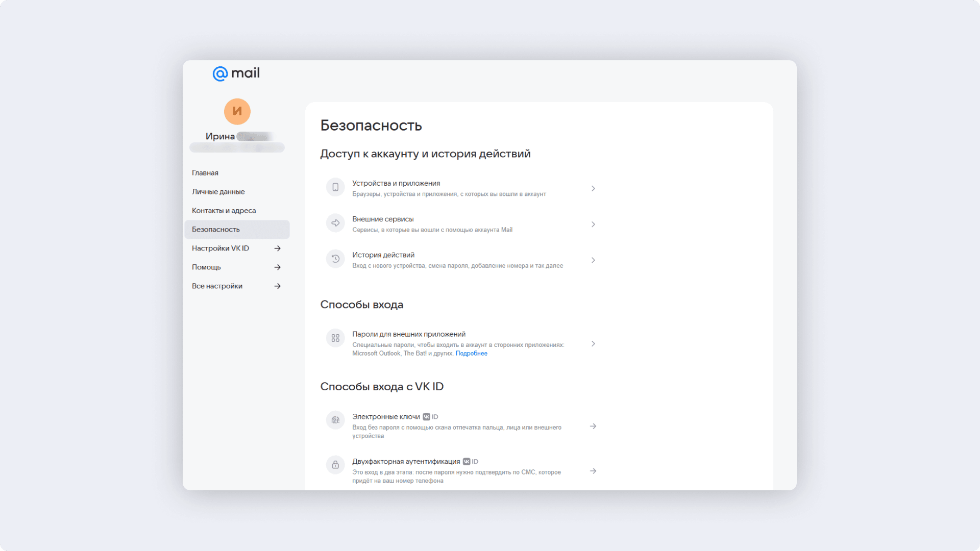This screenshot has height=551, width=980.
Task: Click the arrow next to Все настройки
Action: (277, 286)
